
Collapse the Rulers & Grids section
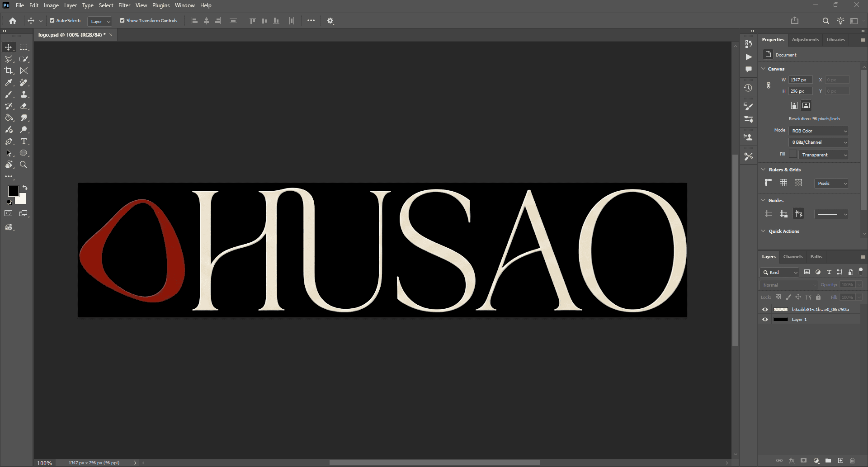point(764,170)
